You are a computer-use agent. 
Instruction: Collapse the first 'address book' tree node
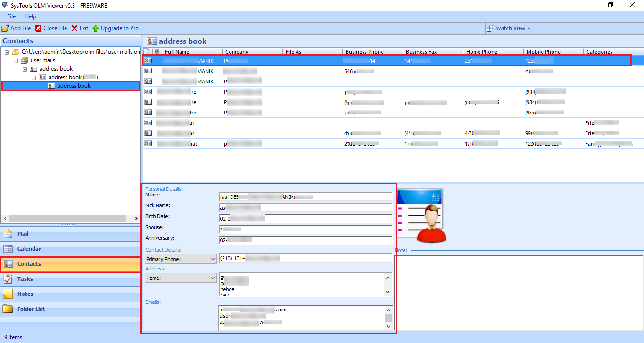(x=25, y=69)
